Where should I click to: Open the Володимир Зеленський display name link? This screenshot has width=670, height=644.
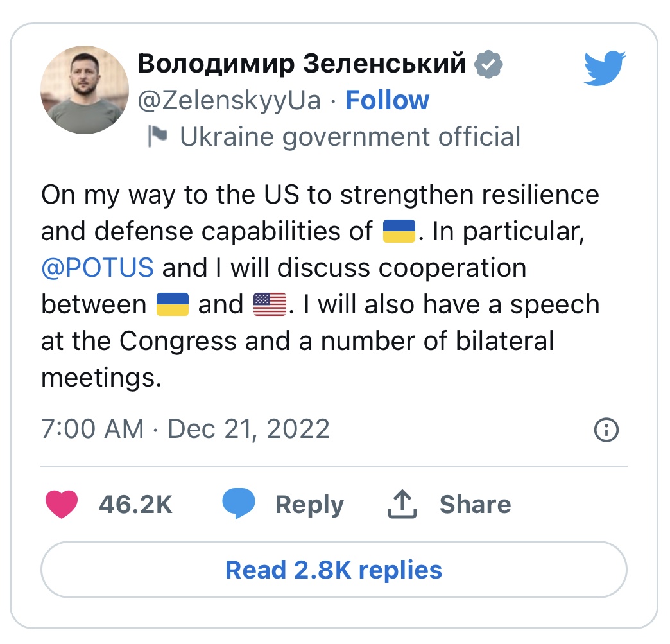tap(302, 64)
